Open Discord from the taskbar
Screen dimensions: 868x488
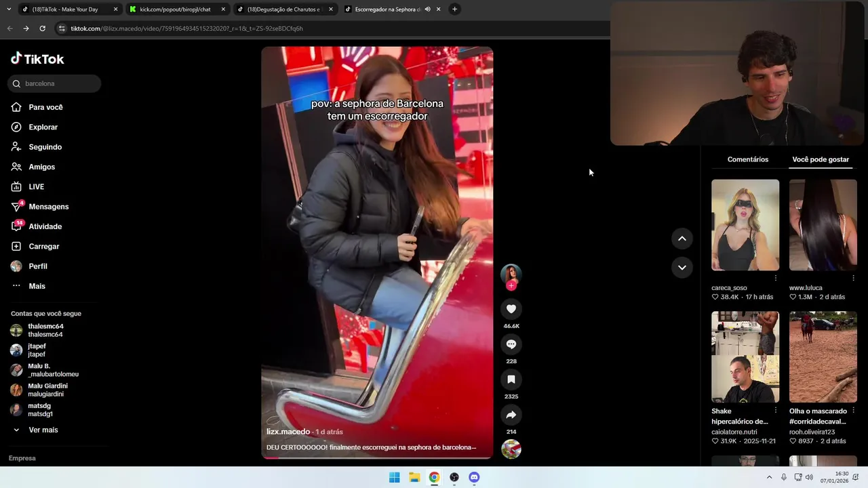[474, 477]
